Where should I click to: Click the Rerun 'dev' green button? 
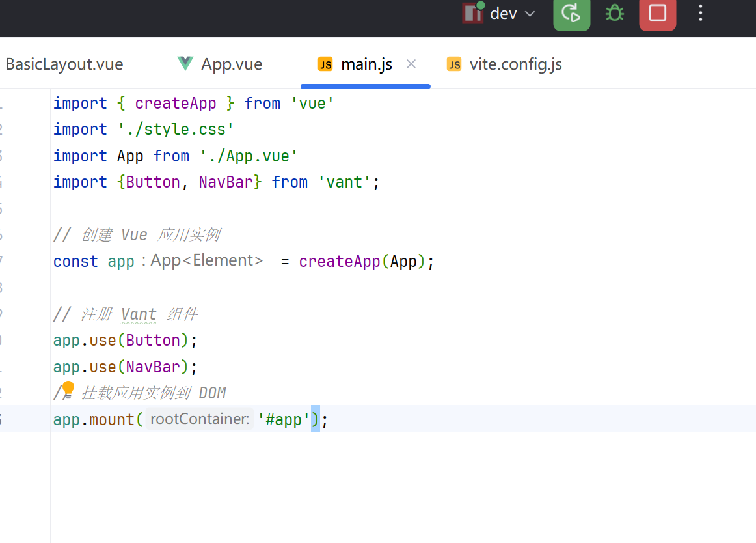[571, 14]
